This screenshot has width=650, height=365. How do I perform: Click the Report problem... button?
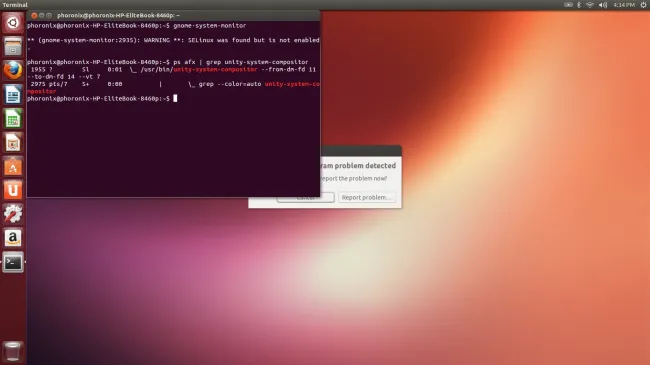click(x=366, y=197)
